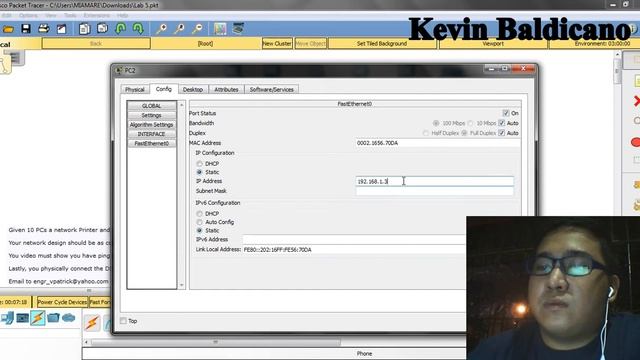Click the Print icon in toolbar
The image size is (640, 360).
coord(44,29)
